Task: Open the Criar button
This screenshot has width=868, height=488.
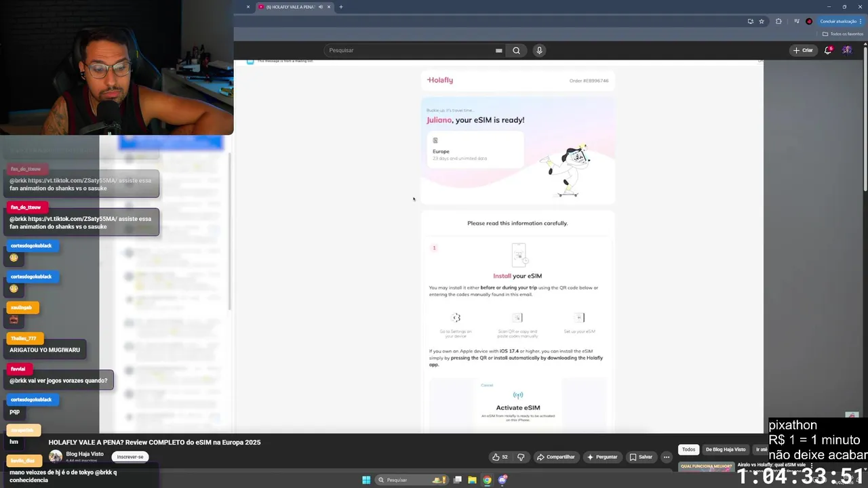Action: pos(803,50)
